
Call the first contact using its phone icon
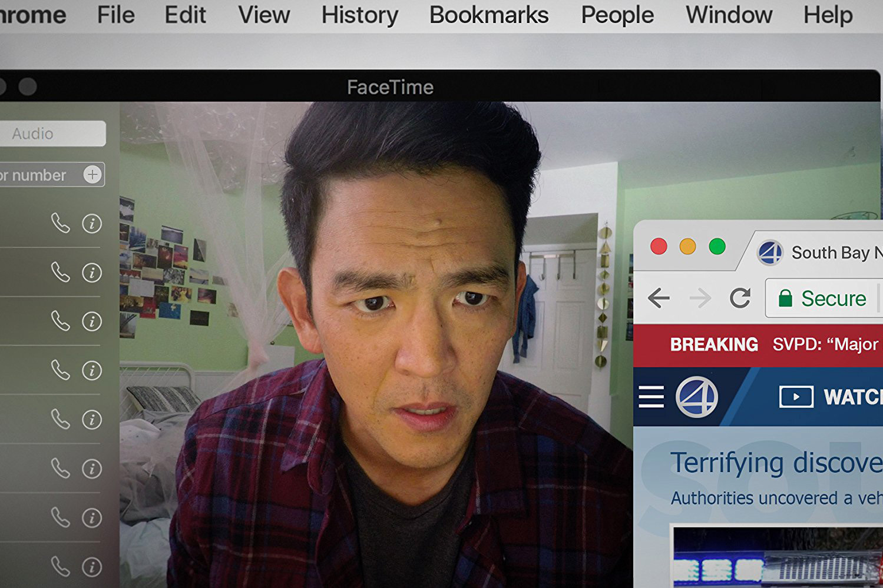point(60,224)
